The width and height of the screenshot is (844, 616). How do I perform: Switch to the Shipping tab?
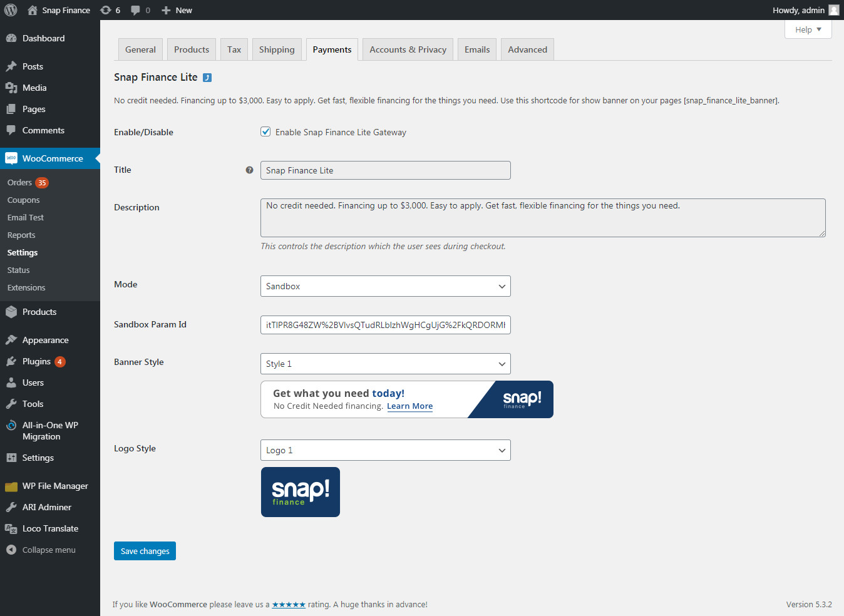point(277,49)
